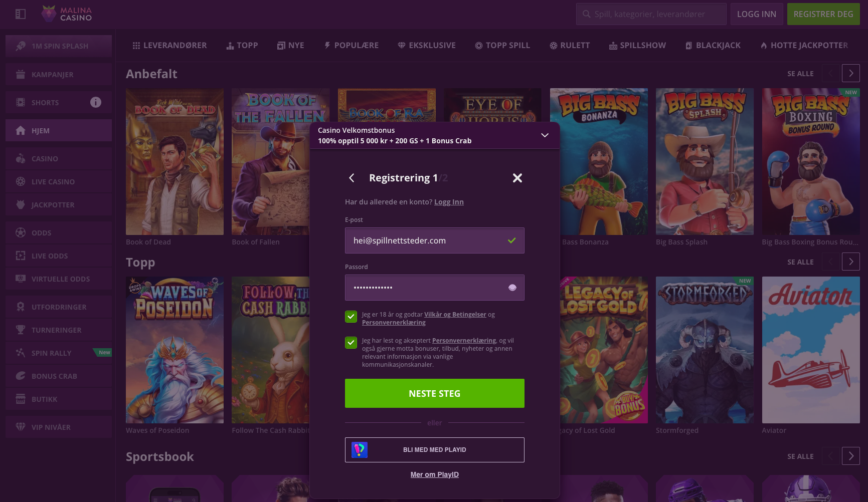Open Turneringer trophy item in sidebar

56,330
